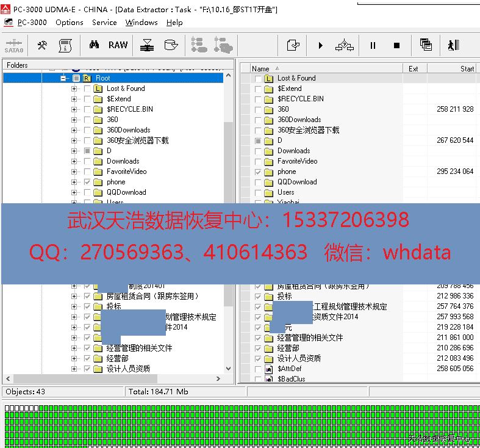
Task: Open RAW recovery from the toolbar
Action: tap(118, 45)
